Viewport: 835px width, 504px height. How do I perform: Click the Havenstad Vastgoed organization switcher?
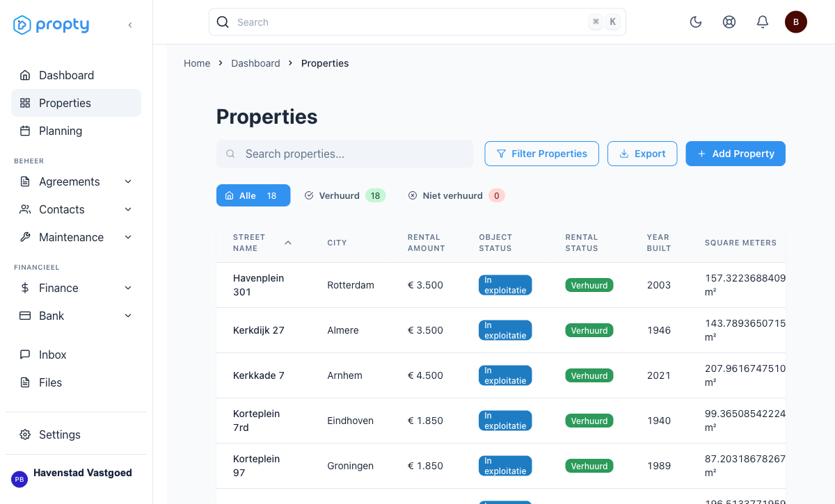point(76,478)
